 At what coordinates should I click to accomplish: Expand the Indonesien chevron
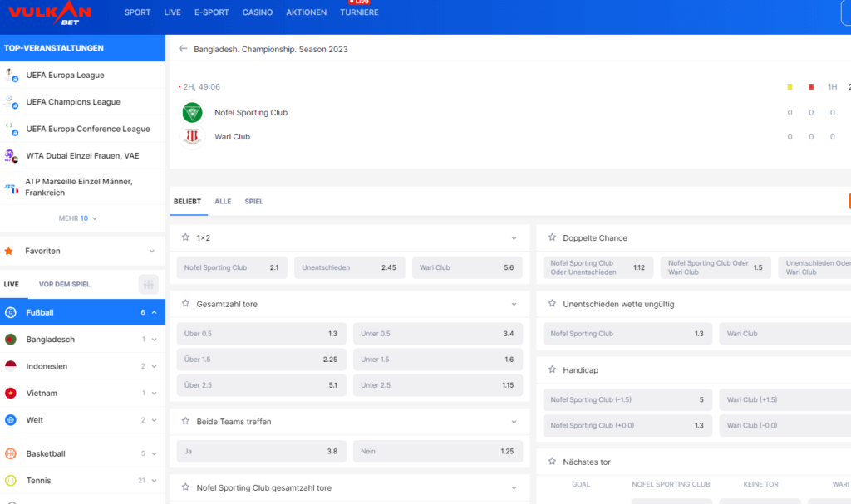click(x=154, y=367)
